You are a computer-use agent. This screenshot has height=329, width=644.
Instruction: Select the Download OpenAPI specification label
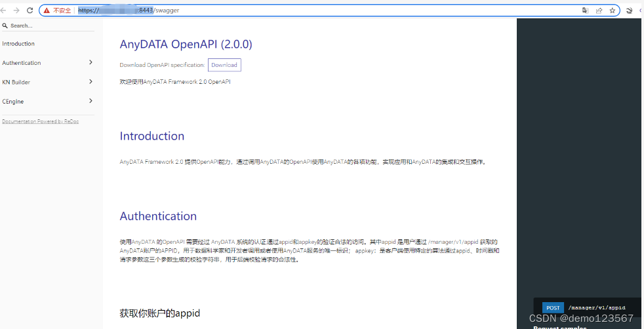[162, 65]
